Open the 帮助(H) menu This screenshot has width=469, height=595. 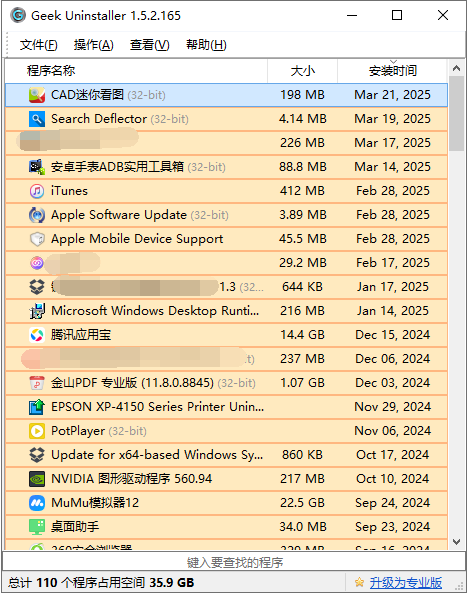click(x=206, y=45)
